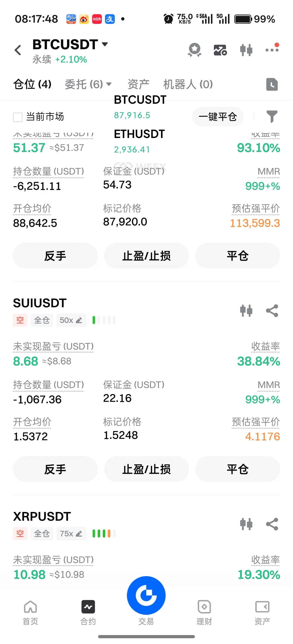Select BTCUSDT floating price ticker
293x644 pixels.
pyautogui.click(x=140, y=107)
